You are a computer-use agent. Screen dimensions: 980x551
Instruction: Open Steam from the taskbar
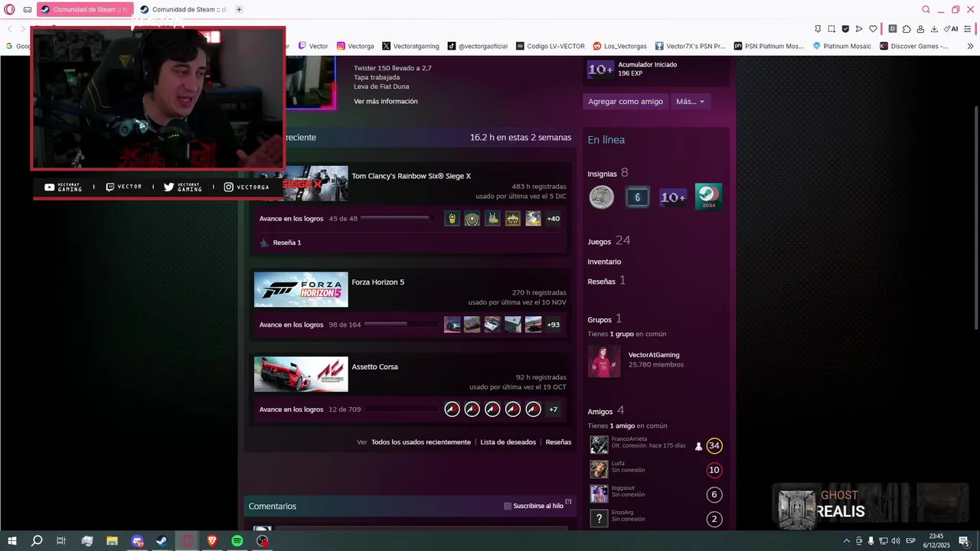pyautogui.click(x=162, y=541)
